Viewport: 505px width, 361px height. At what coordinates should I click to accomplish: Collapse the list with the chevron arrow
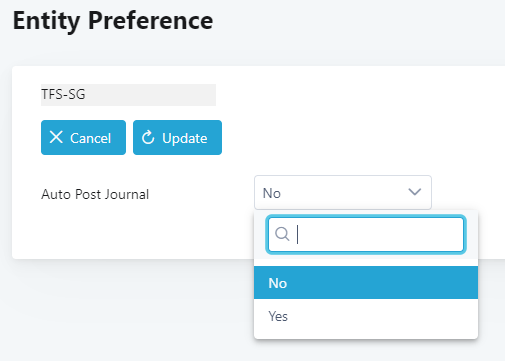coord(415,192)
